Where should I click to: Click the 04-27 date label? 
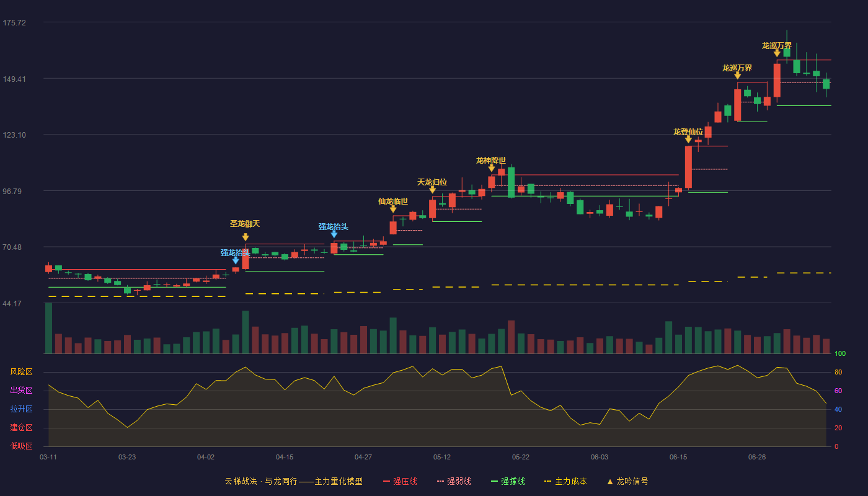363,457
